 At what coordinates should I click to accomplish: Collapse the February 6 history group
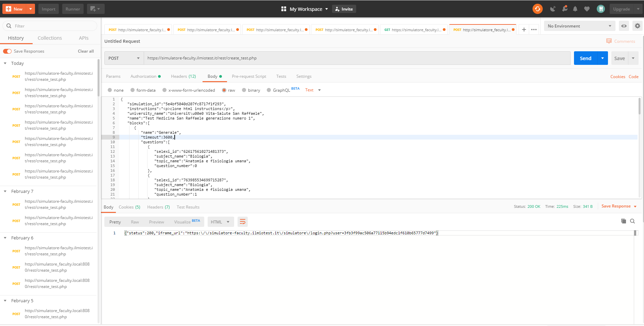point(5,238)
